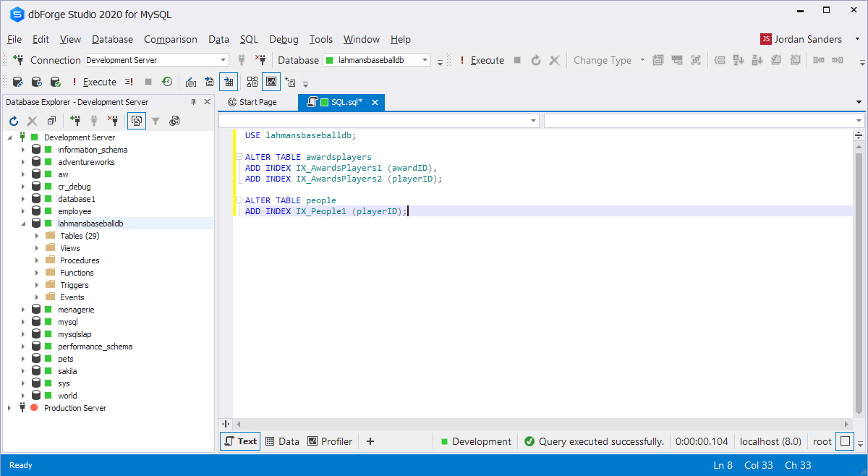Viewport: 868px width, 476px height.
Task: Click the Execute Current Statement icon
Action: coord(129,82)
